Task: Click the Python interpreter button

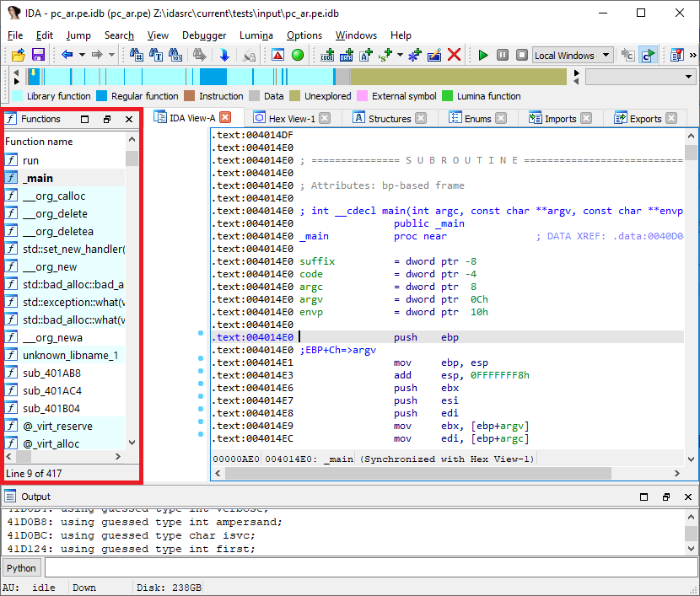Action: point(21,568)
